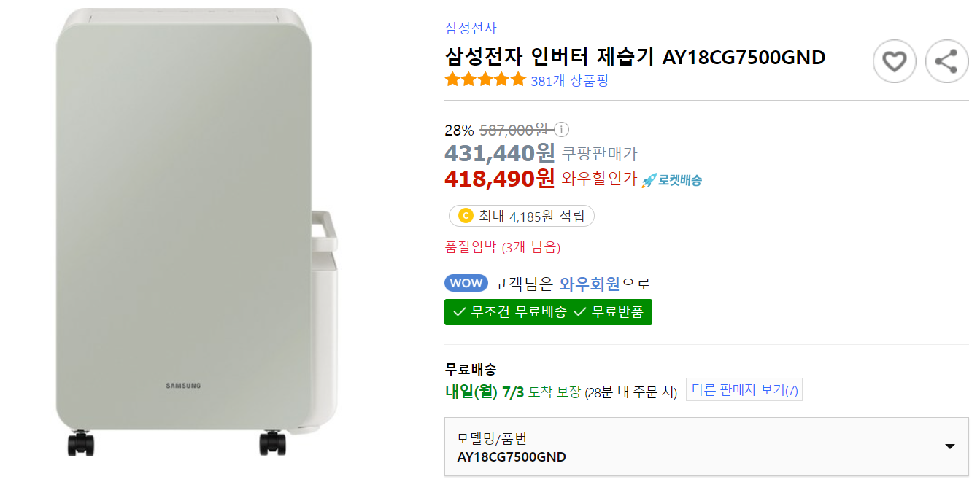
Task: Click the checkmark beside 무료반품
Action: coord(579,312)
